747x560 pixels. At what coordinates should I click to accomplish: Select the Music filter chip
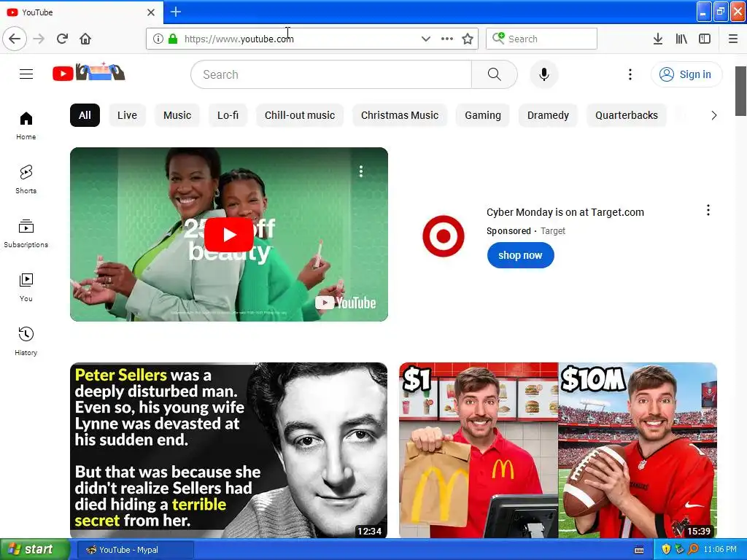(177, 115)
